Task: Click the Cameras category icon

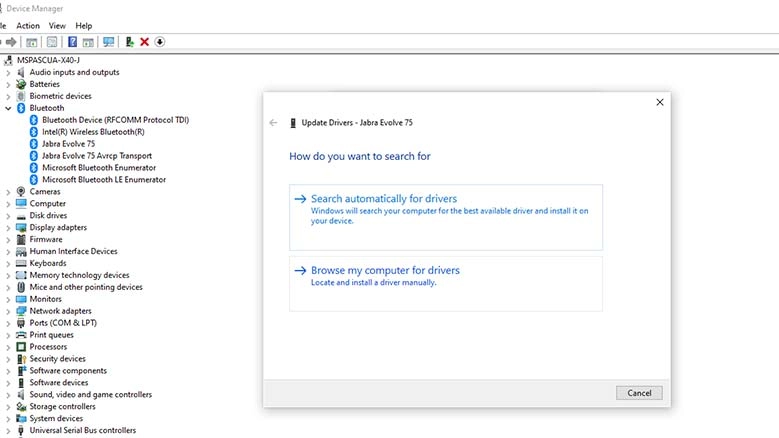Action: click(x=21, y=191)
